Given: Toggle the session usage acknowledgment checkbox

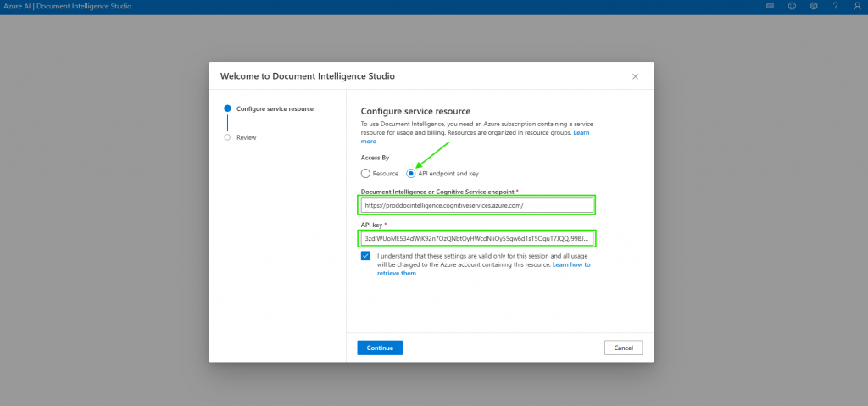Looking at the screenshot, I should click(365, 256).
